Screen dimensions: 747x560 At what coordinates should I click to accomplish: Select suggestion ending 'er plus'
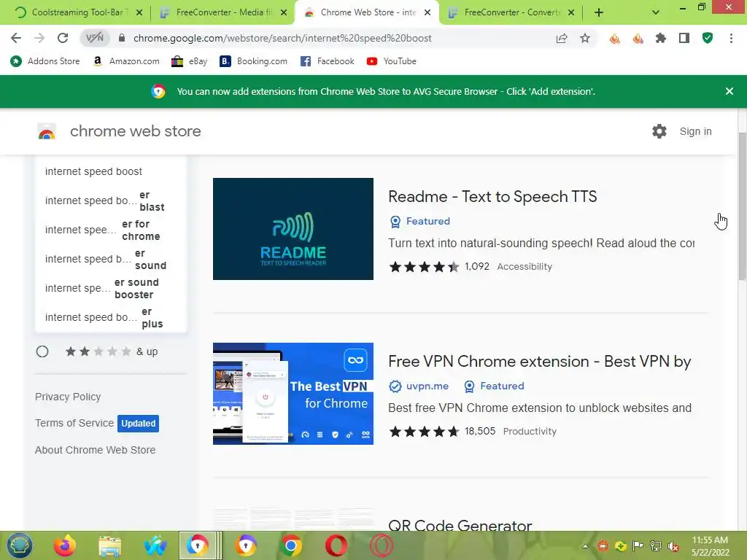(x=111, y=318)
